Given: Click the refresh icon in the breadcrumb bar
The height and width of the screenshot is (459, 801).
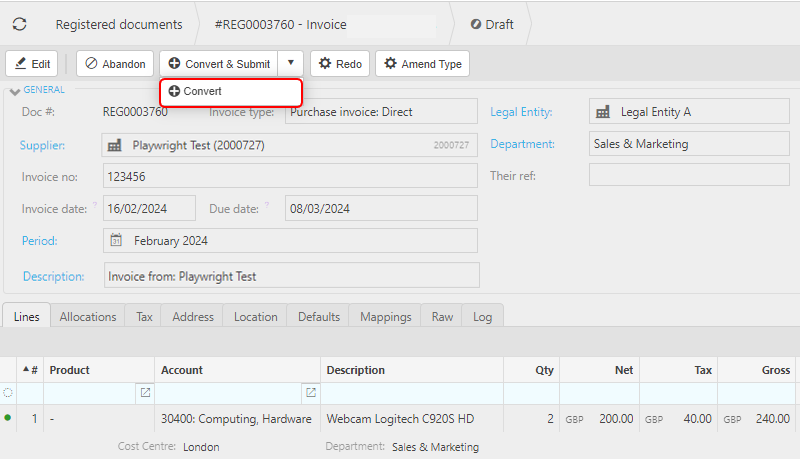Looking at the screenshot, I should (20, 24).
